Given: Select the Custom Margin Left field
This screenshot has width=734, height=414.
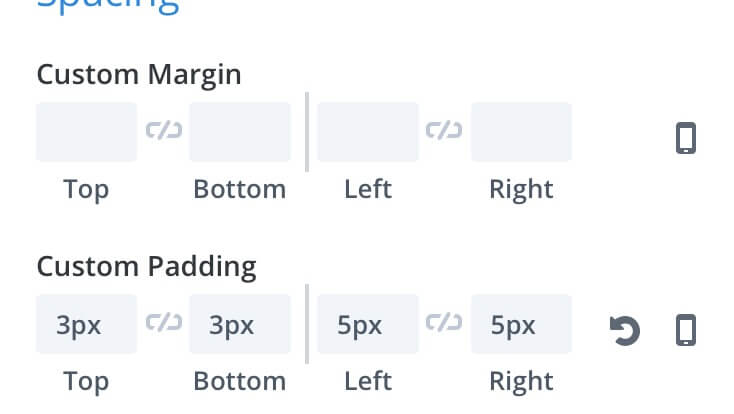Looking at the screenshot, I should click(368, 132).
